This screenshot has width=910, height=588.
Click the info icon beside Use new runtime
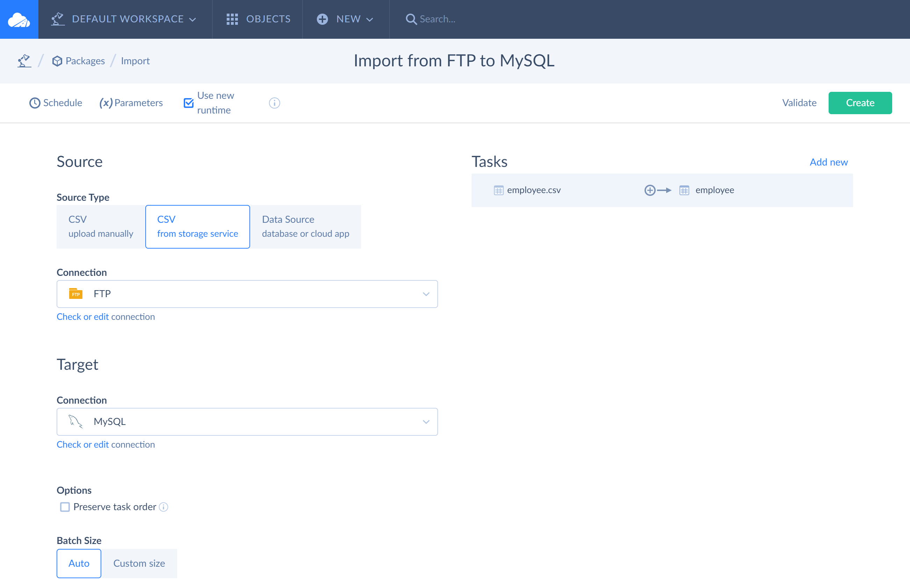(274, 103)
